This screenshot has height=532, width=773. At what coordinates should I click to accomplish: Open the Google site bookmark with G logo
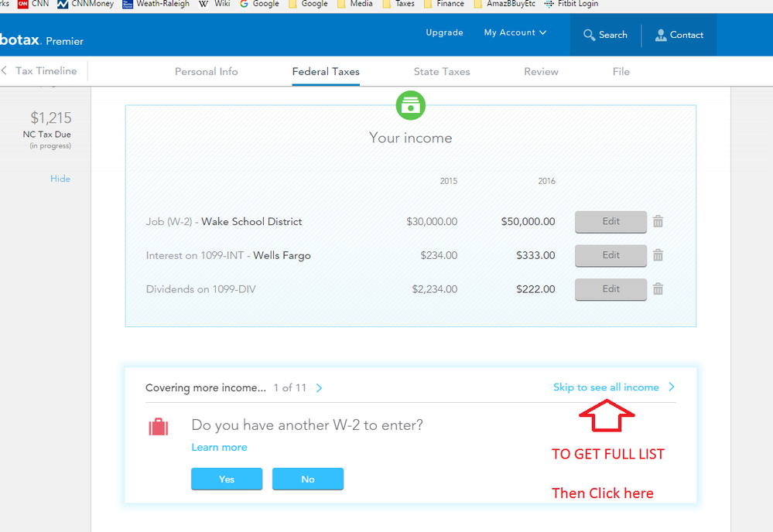coord(259,4)
